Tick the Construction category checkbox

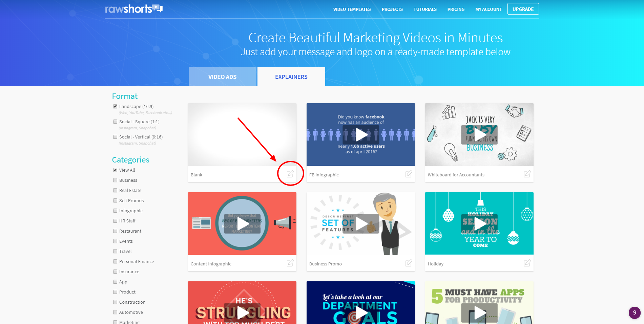click(x=115, y=302)
